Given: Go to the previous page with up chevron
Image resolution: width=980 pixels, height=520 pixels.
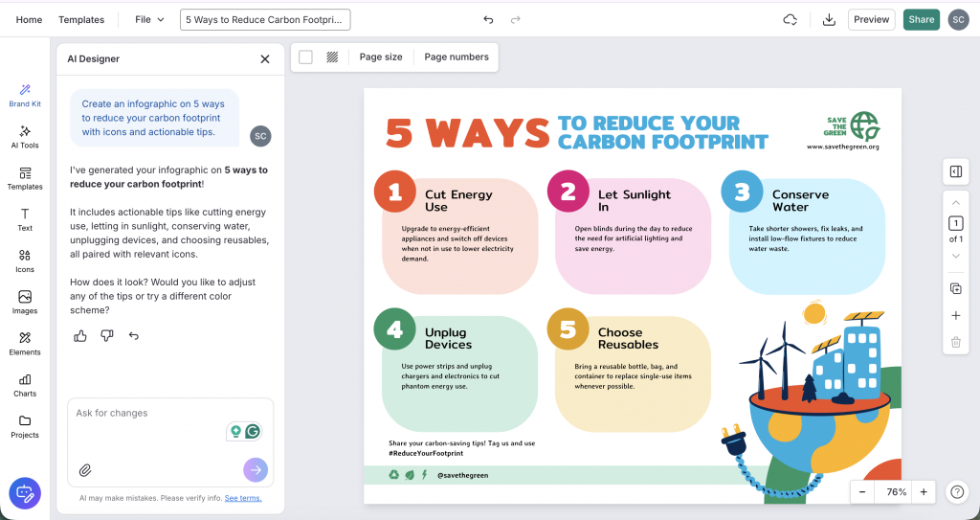Looking at the screenshot, I should click(956, 203).
